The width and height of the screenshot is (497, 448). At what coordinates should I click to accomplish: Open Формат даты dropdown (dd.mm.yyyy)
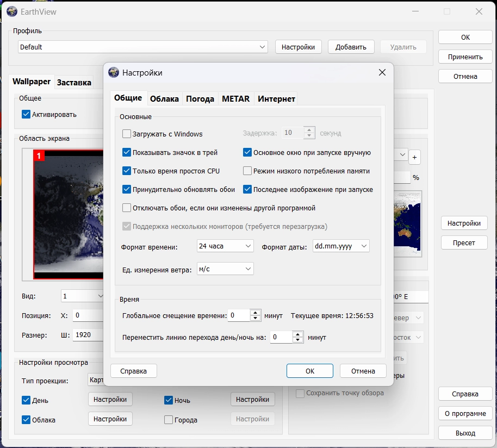coord(341,246)
